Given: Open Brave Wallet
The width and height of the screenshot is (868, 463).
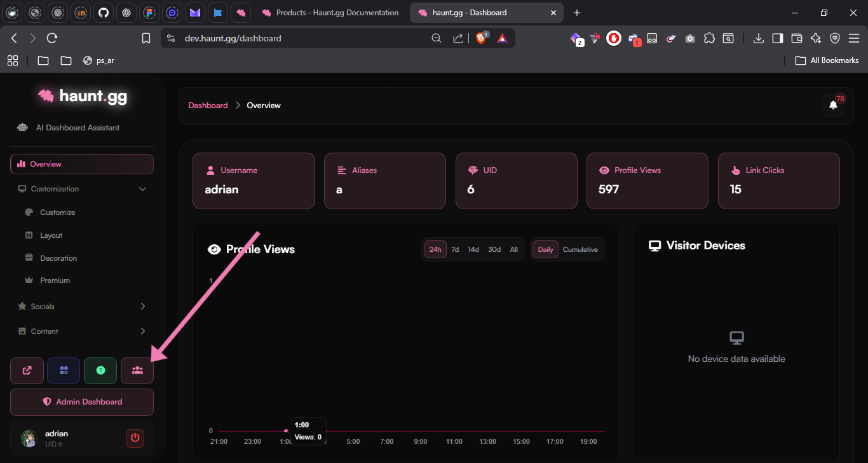Looking at the screenshot, I should tap(796, 38).
